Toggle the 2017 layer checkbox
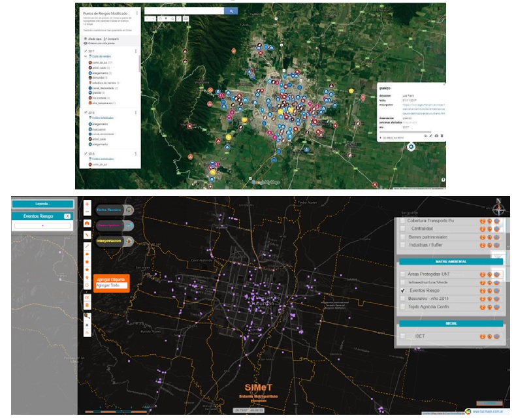The height and width of the screenshot is (420, 516). 86,51
